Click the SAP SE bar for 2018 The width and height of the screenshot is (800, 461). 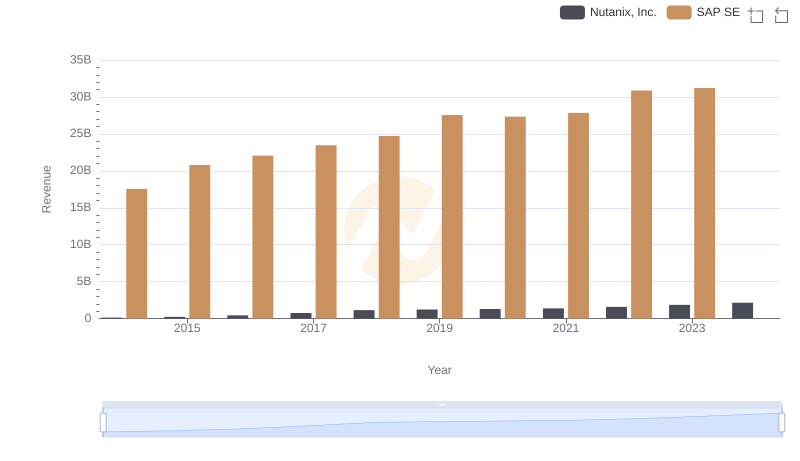pos(389,227)
